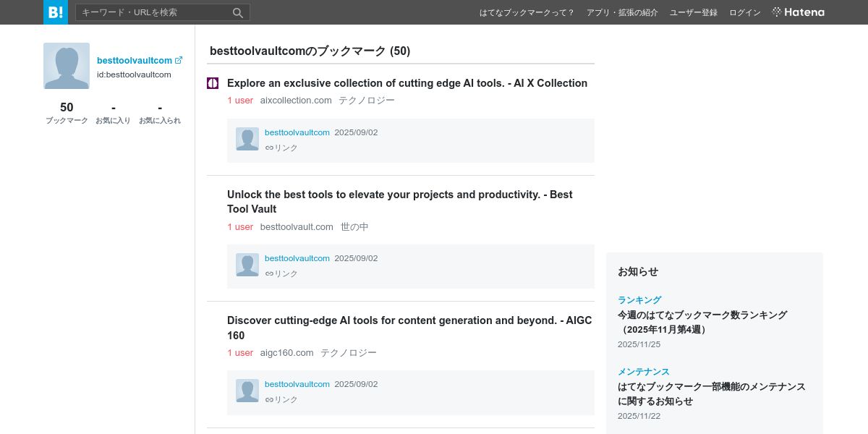Screen dimensions: 868x434
Task: Click the besttoolvaultcom profile avatar in sidebar
Action: tap(67, 66)
